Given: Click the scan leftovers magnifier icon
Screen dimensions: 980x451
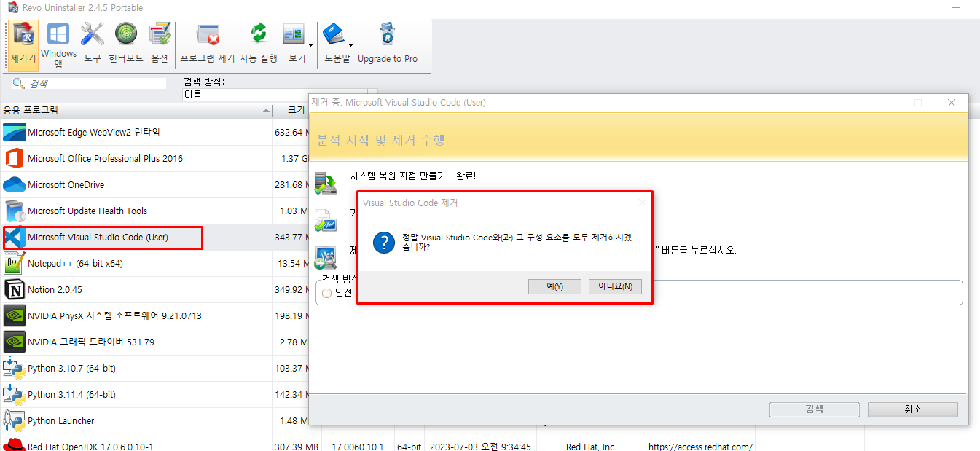Looking at the screenshot, I should point(325,259).
